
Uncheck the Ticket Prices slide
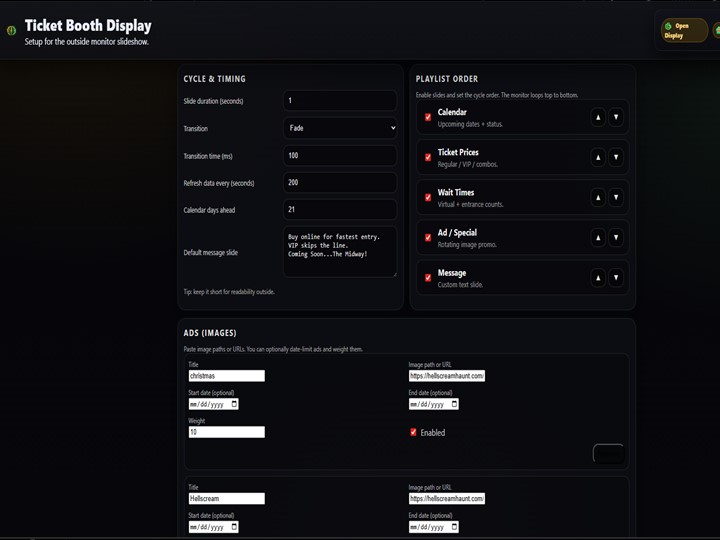pyautogui.click(x=428, y=158)
